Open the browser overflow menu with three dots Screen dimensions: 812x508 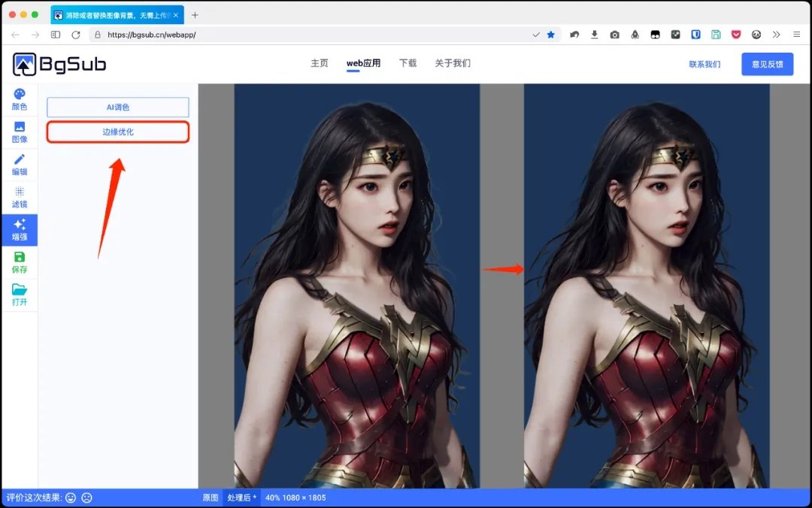tap(796, 35)
